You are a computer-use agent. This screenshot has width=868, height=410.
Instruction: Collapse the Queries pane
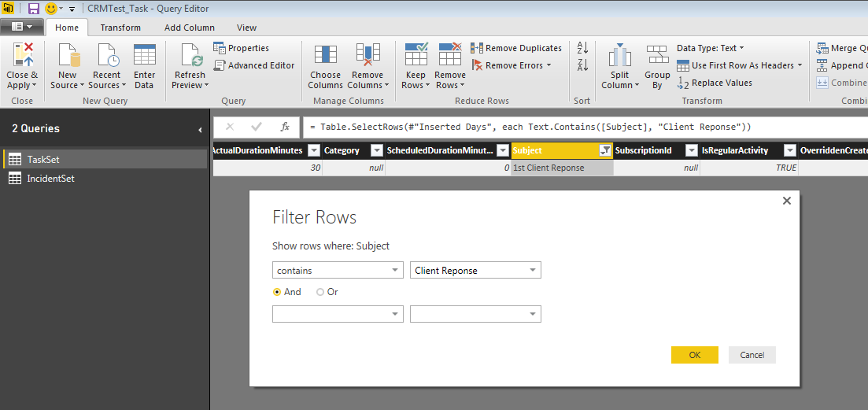coord(200,130)
